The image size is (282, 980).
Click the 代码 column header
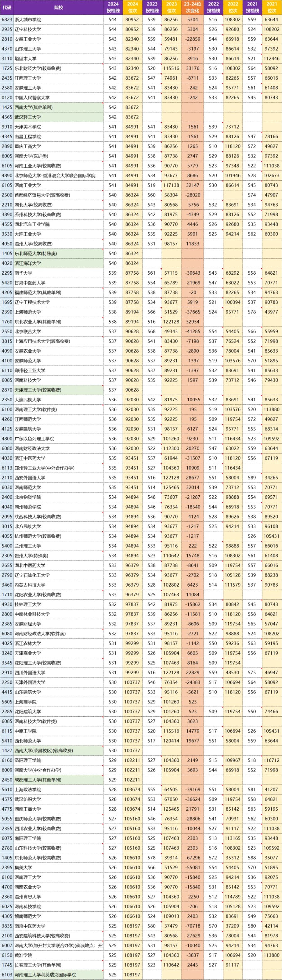pyautogui.click(x=7, y=7)
